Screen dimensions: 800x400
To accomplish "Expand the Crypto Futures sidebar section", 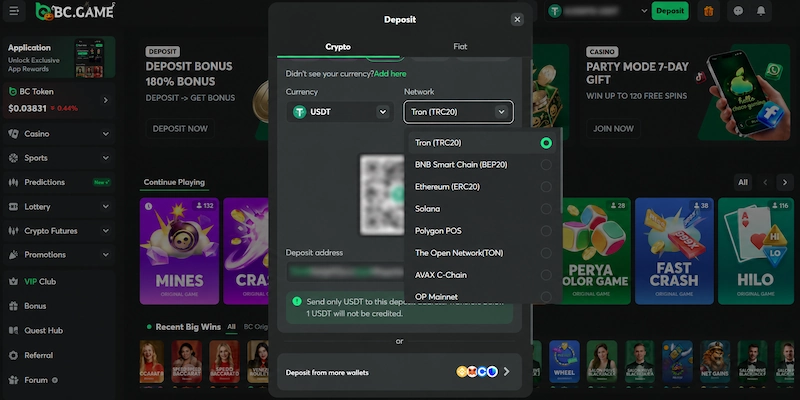I will click(106, 231).
